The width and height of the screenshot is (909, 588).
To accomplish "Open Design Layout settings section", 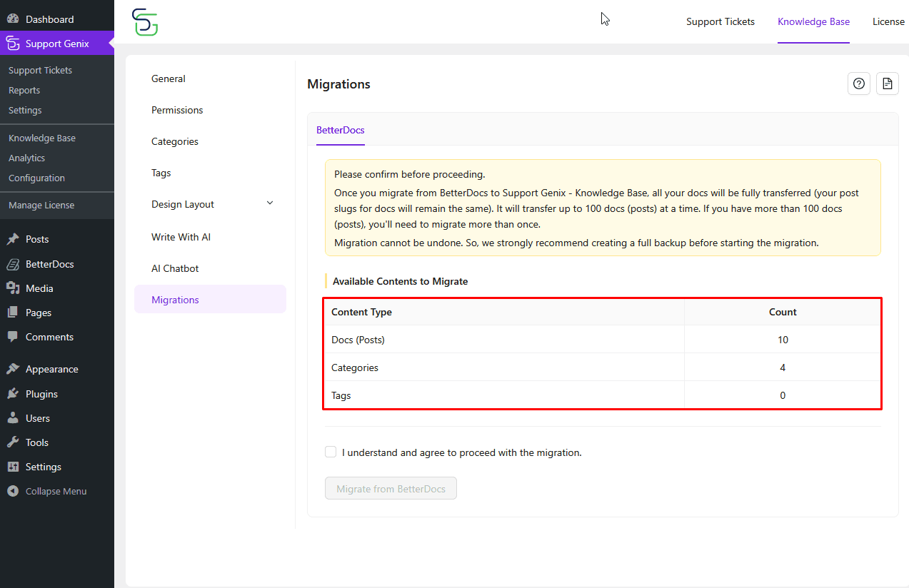I will point(210,204).
